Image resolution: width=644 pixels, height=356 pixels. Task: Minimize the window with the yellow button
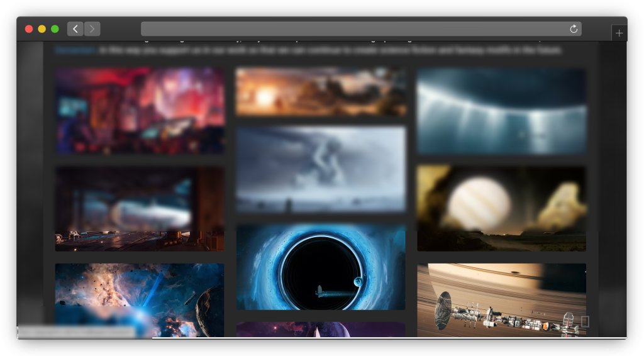[42, 29]
